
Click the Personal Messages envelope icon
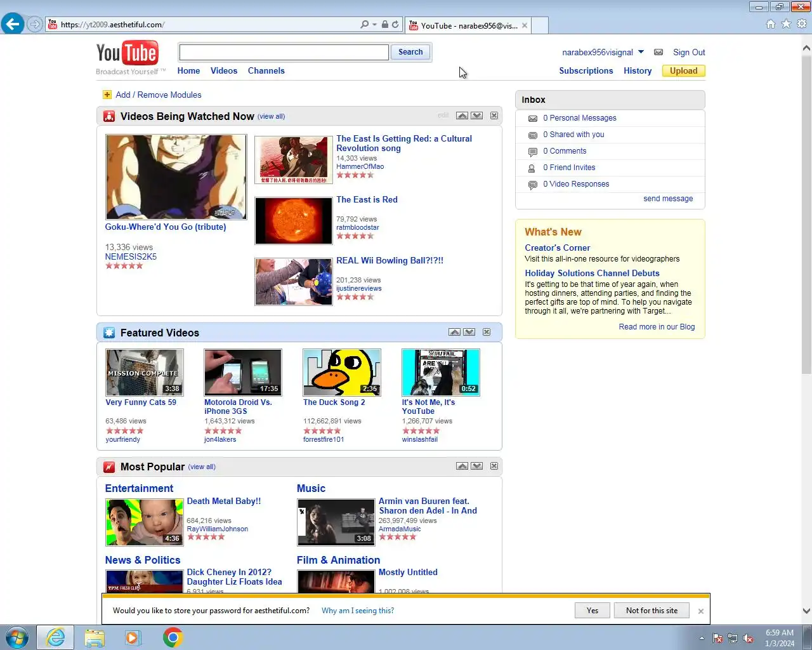pos(533,118)
